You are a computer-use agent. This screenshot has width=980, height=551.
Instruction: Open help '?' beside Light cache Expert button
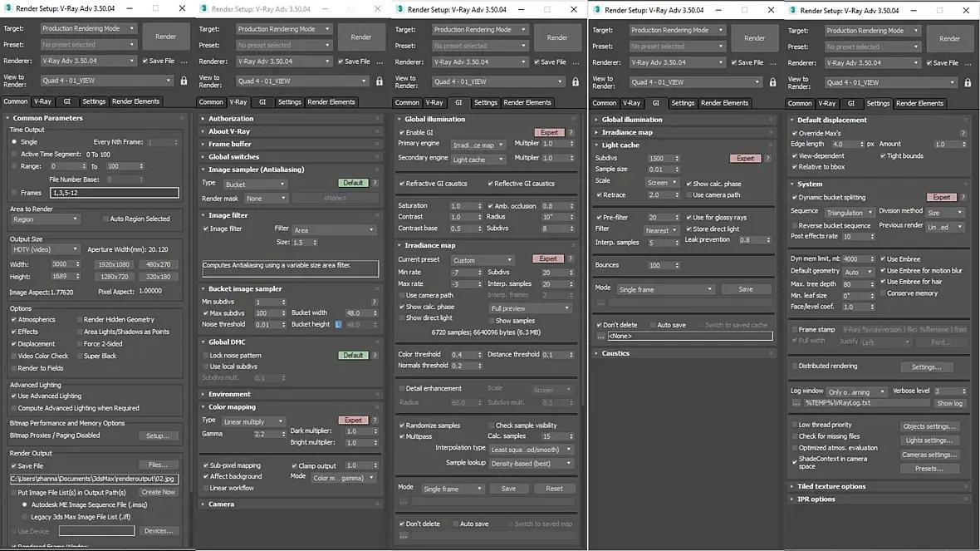coord(768,158)
